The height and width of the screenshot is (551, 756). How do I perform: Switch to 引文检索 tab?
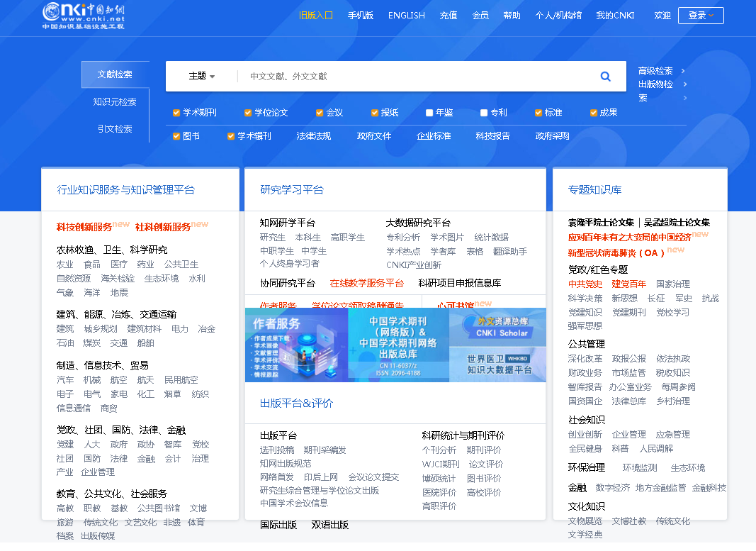click(115, 129)
